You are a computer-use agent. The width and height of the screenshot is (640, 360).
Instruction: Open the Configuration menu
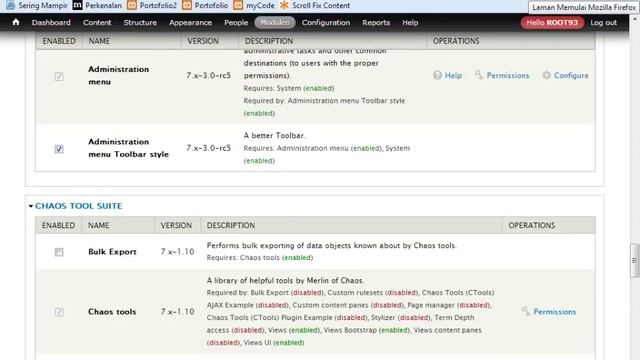click(326, 22)
